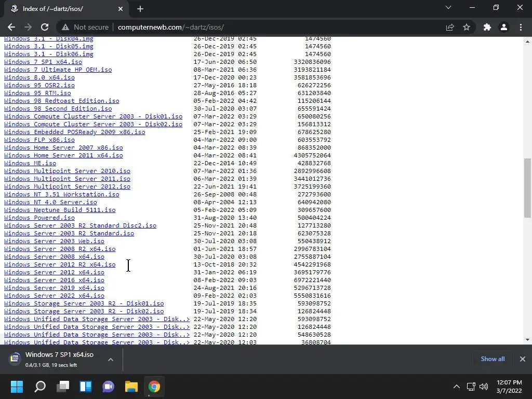The height and width of the screenshot is (399, 532).
Task: Open Windows 95 RTM.iso link
Action: click(37, 93)
